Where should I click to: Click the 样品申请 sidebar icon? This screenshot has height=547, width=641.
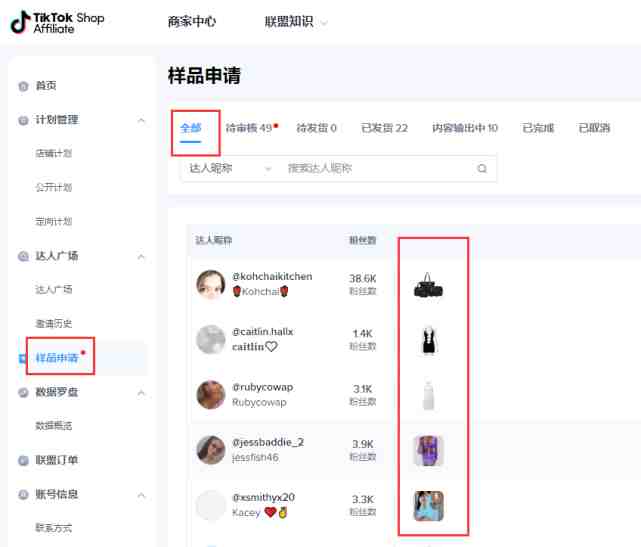(22, 359)
